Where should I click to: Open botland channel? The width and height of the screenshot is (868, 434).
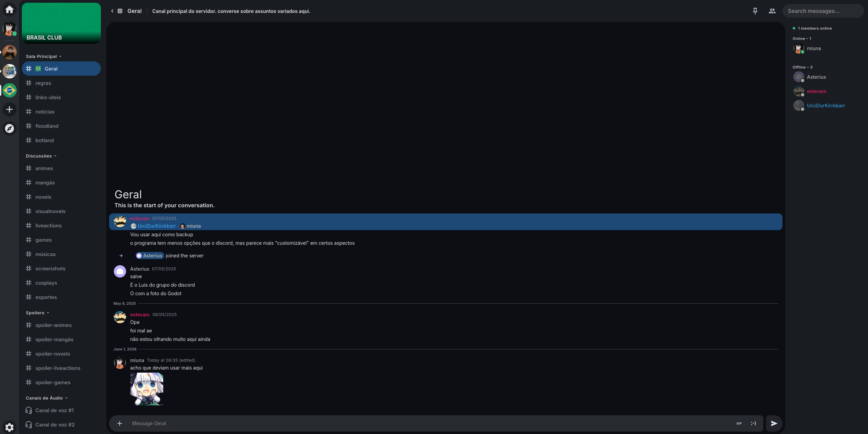click(61, 140)
